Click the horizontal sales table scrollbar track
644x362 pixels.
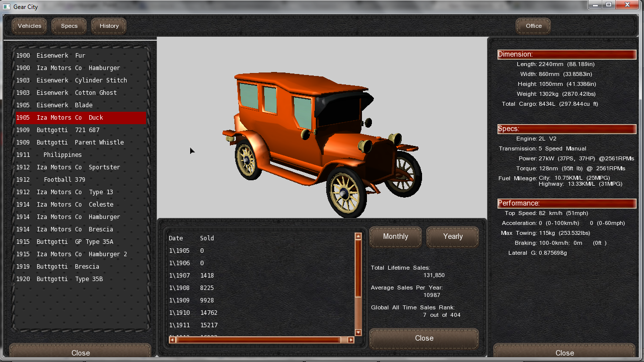click(x=258, y=340)
